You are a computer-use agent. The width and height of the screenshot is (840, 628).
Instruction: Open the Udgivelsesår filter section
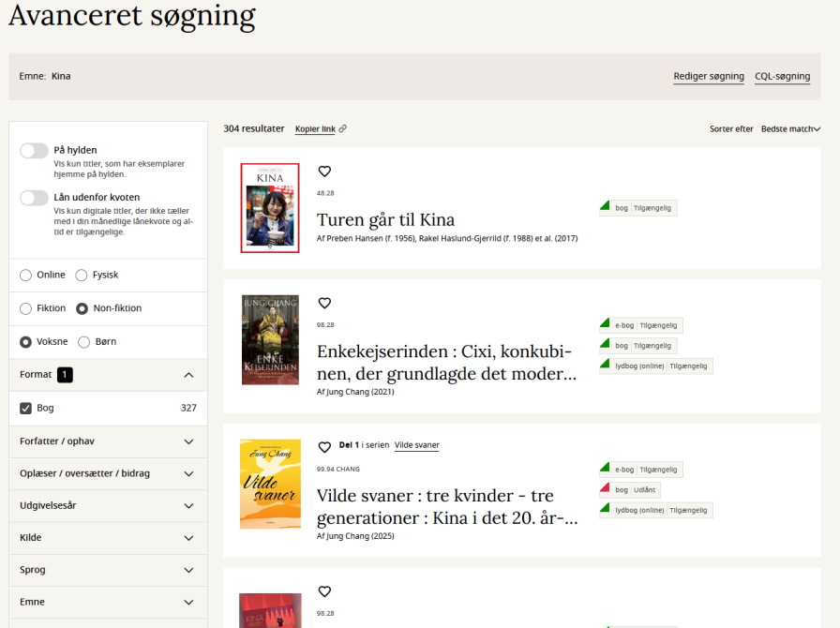coord(108,506)
